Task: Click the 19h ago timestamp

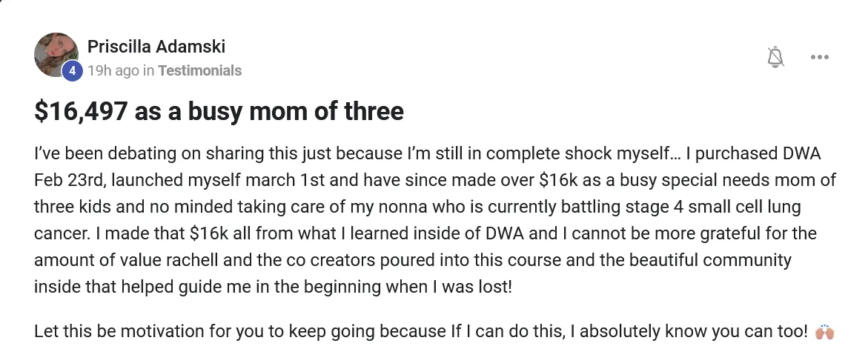Action: pyautogui.click(x=113, y=71)
